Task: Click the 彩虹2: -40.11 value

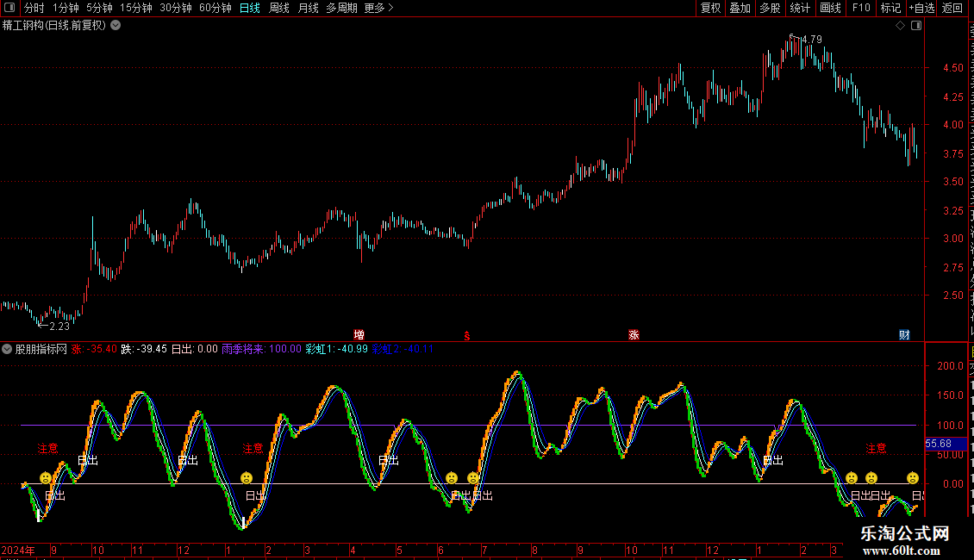Action: (x=403, y=349)
